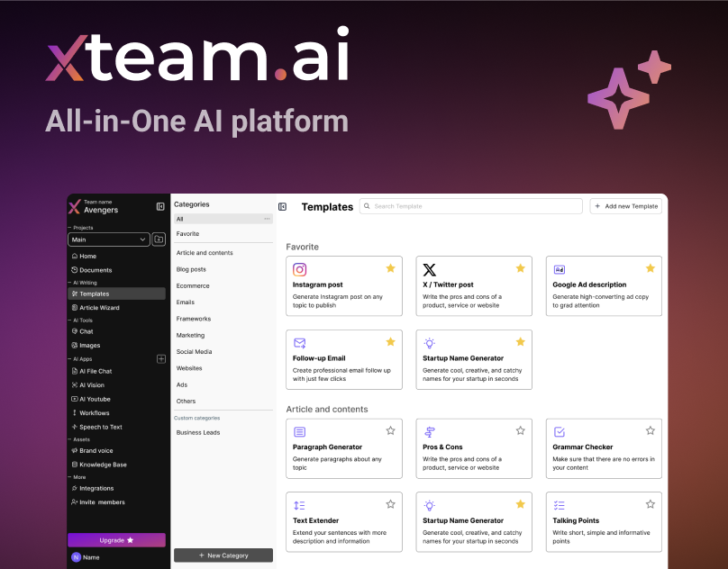Unfavorite the Instagram post star

pos(390,268)
